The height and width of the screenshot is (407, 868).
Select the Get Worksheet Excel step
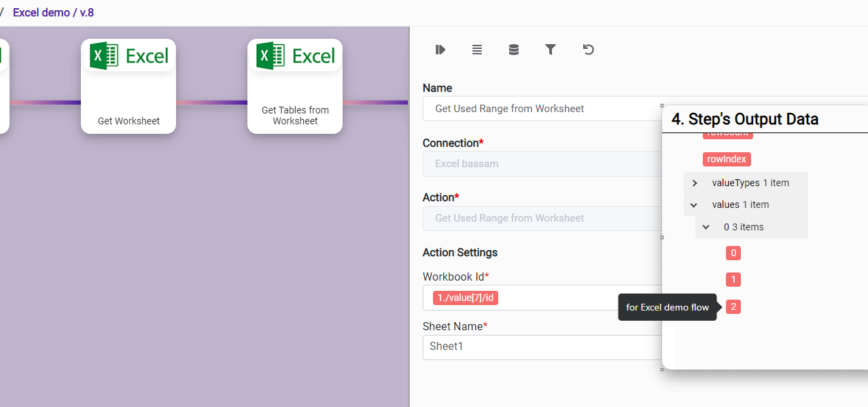tap(128, 86)
